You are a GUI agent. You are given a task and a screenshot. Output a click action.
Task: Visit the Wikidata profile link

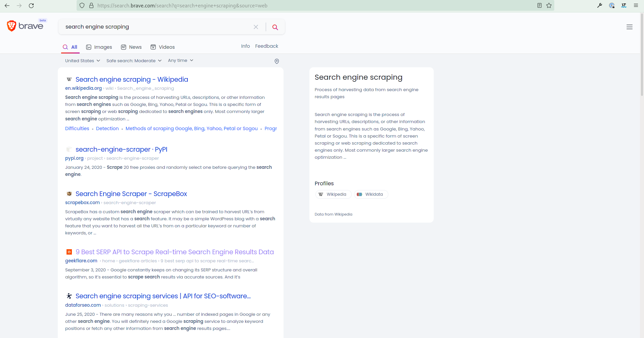point(371,194)
